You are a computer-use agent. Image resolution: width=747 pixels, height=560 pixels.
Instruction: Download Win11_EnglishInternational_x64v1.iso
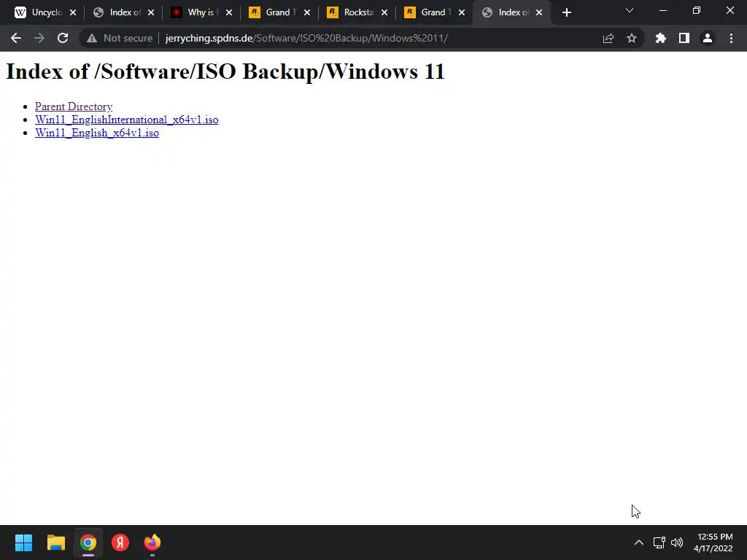(x=127, y=120)
